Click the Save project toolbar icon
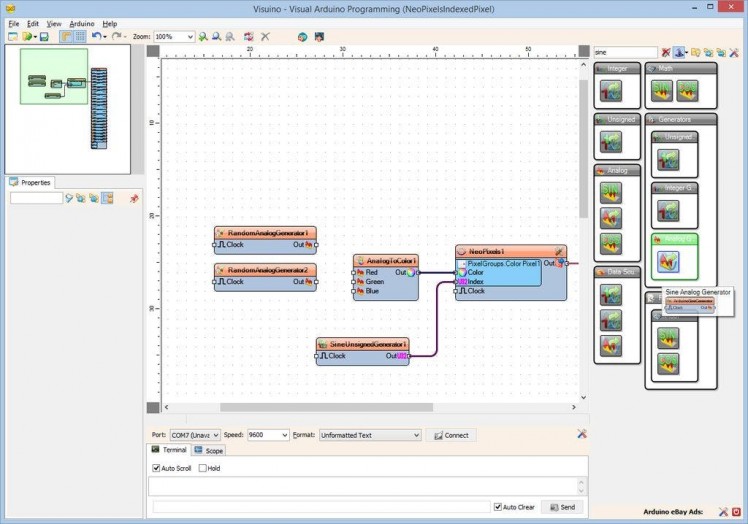The image size is (748, 524). click(x=44, y=37)
